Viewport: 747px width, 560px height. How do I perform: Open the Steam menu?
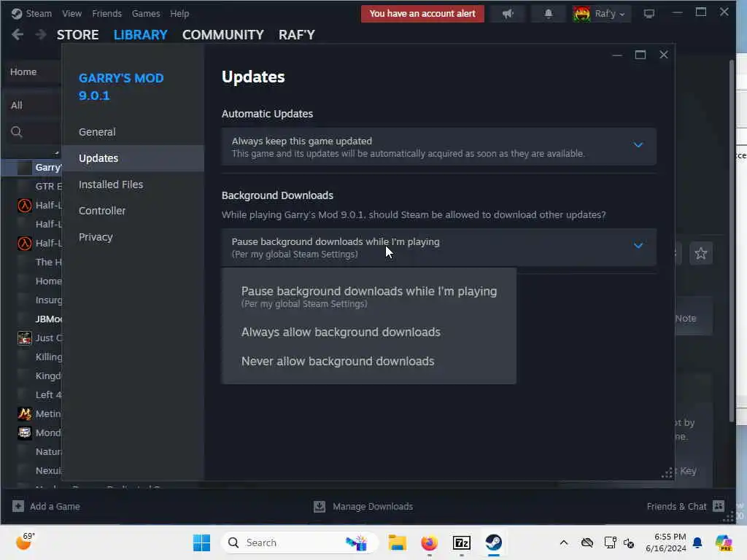(39, 13)
